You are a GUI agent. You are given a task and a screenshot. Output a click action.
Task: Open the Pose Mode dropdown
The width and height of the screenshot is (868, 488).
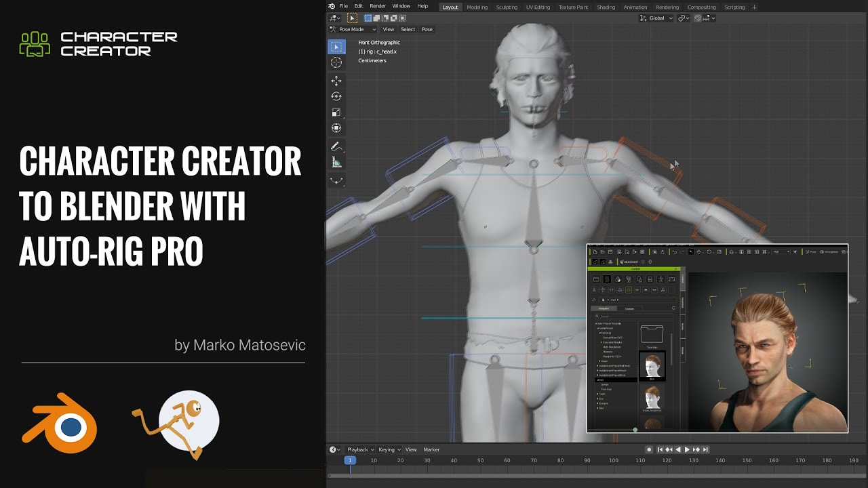(353, 29)
